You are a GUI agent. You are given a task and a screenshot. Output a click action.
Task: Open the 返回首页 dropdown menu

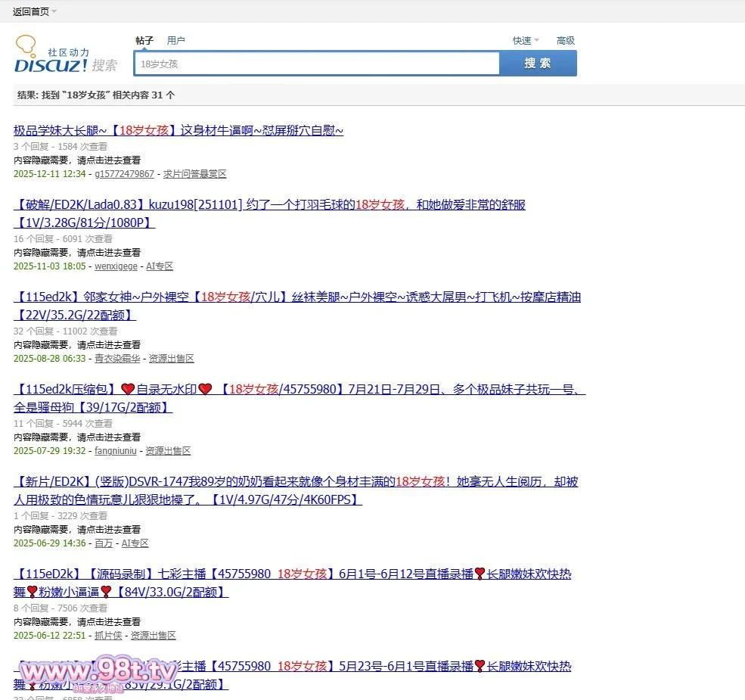tap(34, 11)
